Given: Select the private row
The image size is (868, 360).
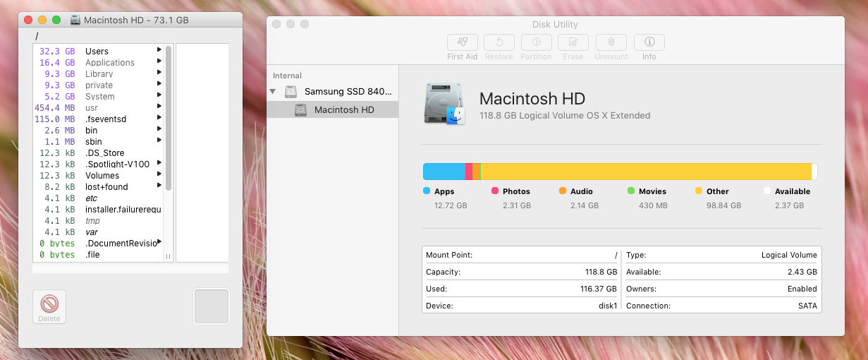Looking at the screenshot, I should [98, 85].
